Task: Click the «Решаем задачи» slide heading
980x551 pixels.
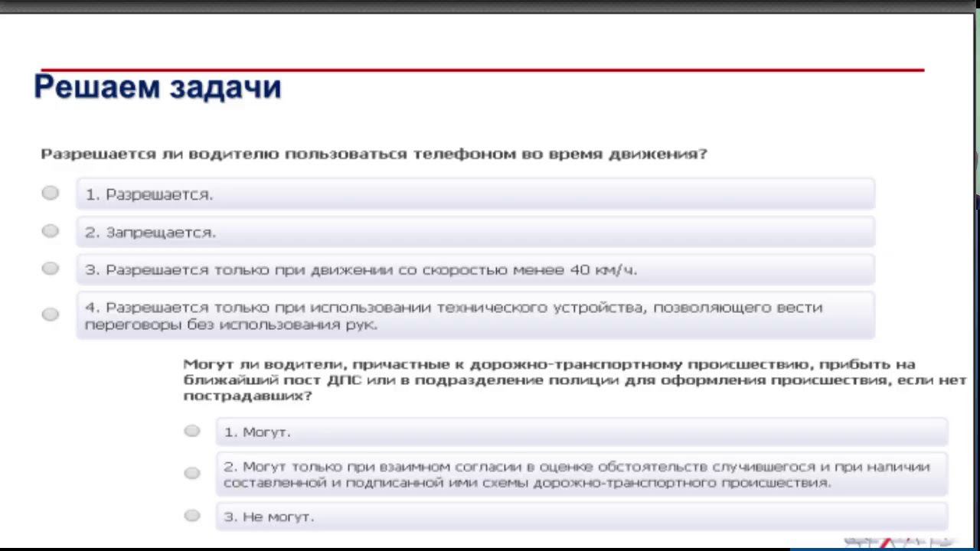Action: point(158,87)
